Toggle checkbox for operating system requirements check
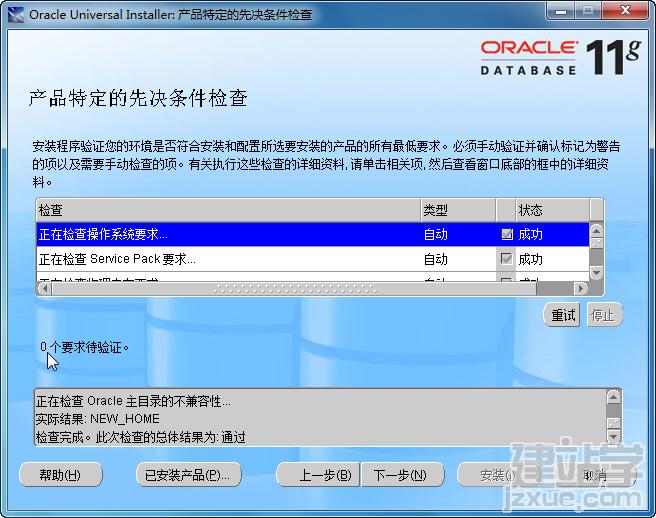 [x=506, y=234]
